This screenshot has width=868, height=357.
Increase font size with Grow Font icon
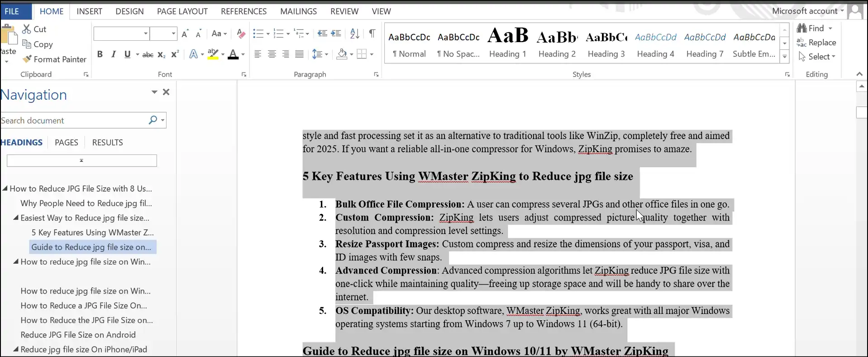[x=185, y=34]
